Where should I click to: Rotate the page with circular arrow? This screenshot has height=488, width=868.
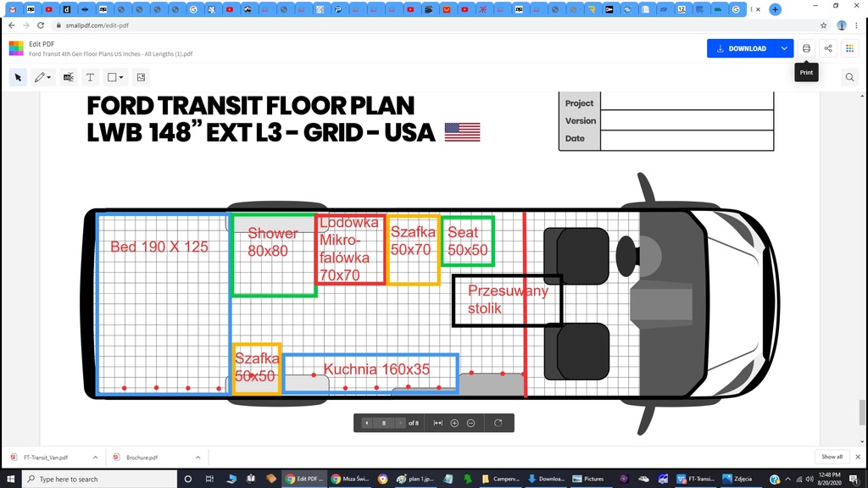[498, 424]
